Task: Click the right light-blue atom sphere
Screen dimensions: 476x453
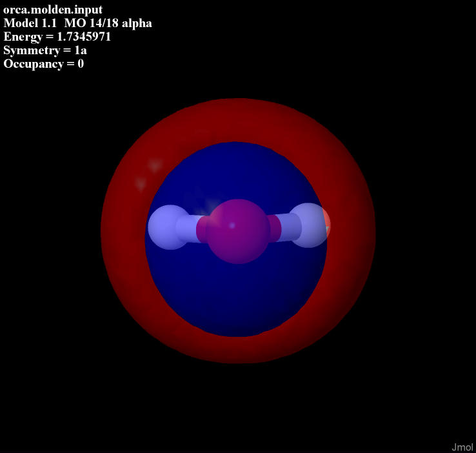Action: click(310, 225)
